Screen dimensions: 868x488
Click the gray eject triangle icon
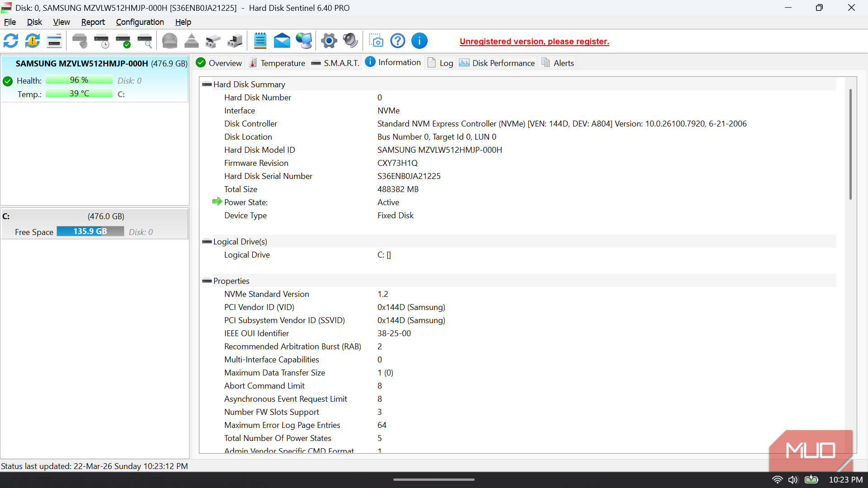pos(192,41)
